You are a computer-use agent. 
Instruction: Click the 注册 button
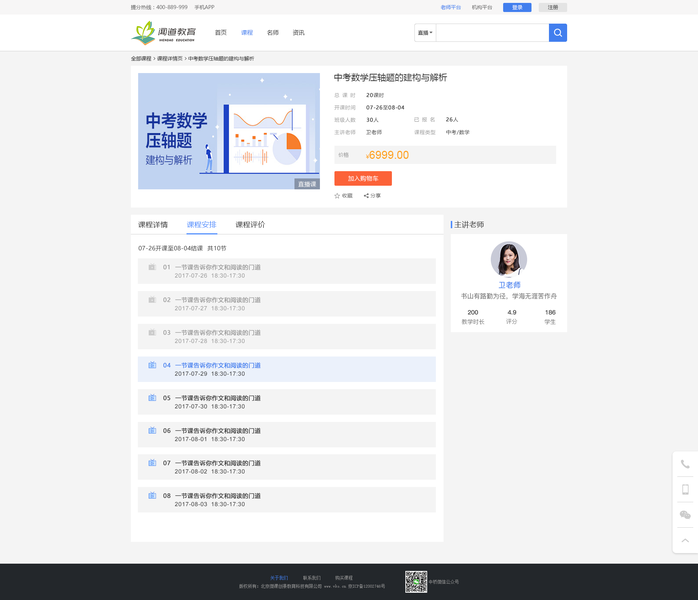coord(552,7)
